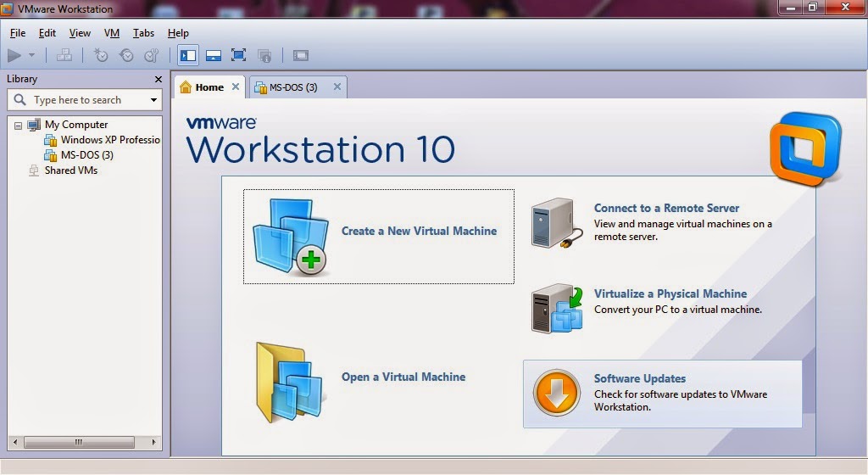Open the Help menu
This screenshot has width=868, height=475.
coord(178,33)
